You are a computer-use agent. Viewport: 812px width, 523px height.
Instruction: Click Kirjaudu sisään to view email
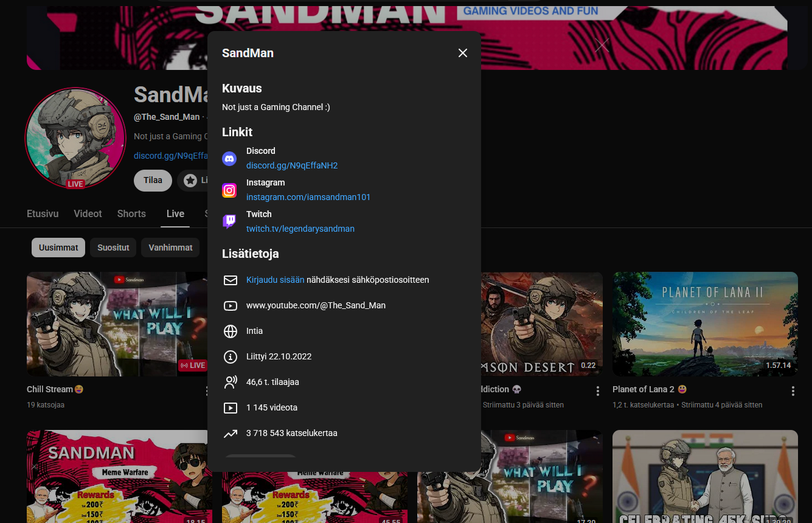click(x=275, y=280)
